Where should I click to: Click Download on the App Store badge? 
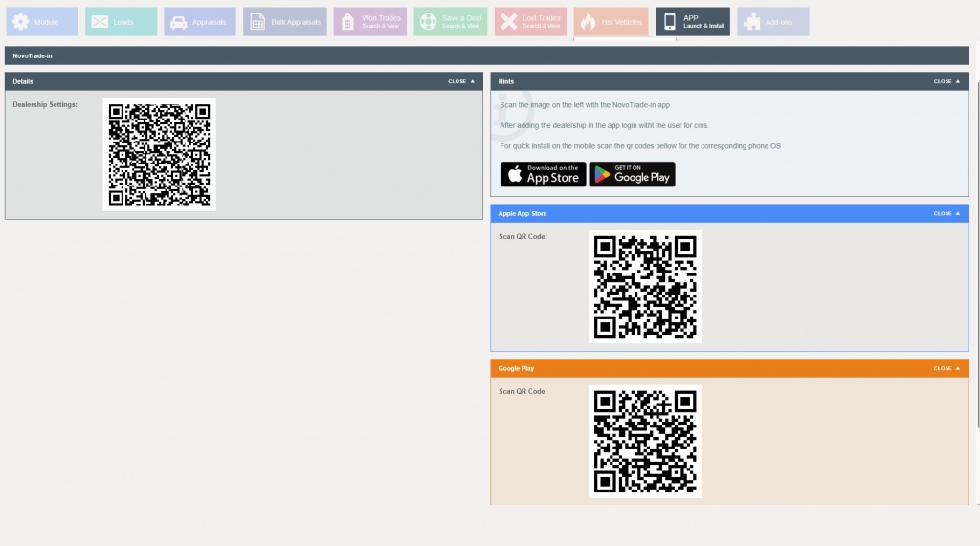(x=544, y=174)
